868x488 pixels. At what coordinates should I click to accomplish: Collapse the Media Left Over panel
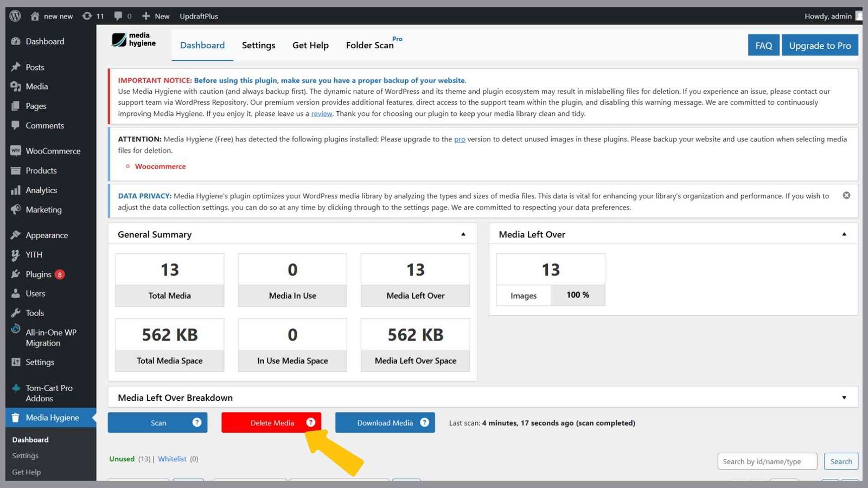coord(844,234)
